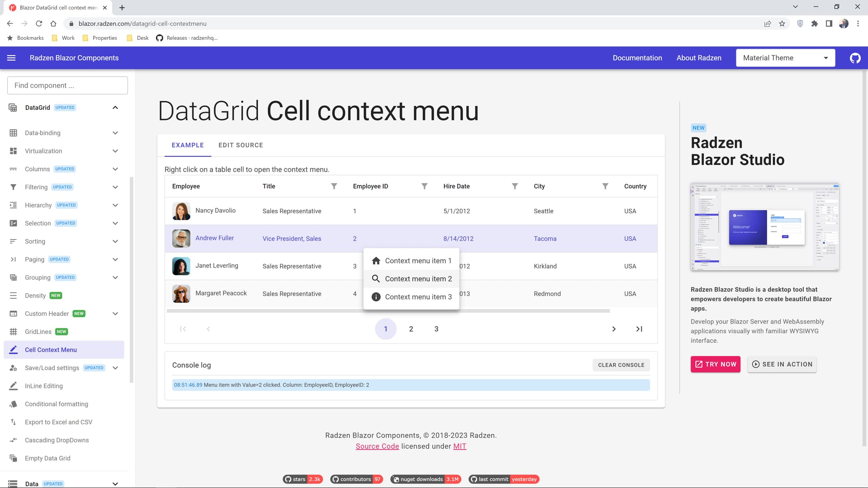Screen dimensions: 868x488
Task: Open the About Radzen link
Action: (698, 58)
